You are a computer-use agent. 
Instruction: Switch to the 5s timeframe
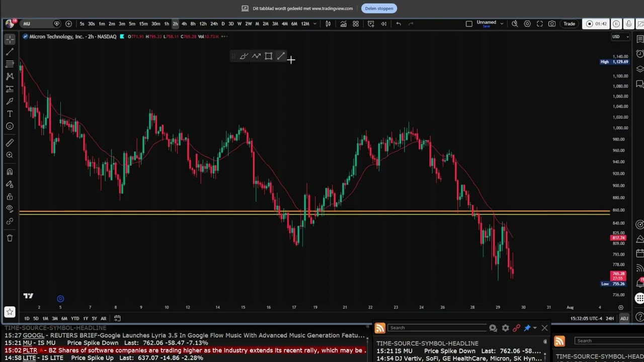coord(82,24)
